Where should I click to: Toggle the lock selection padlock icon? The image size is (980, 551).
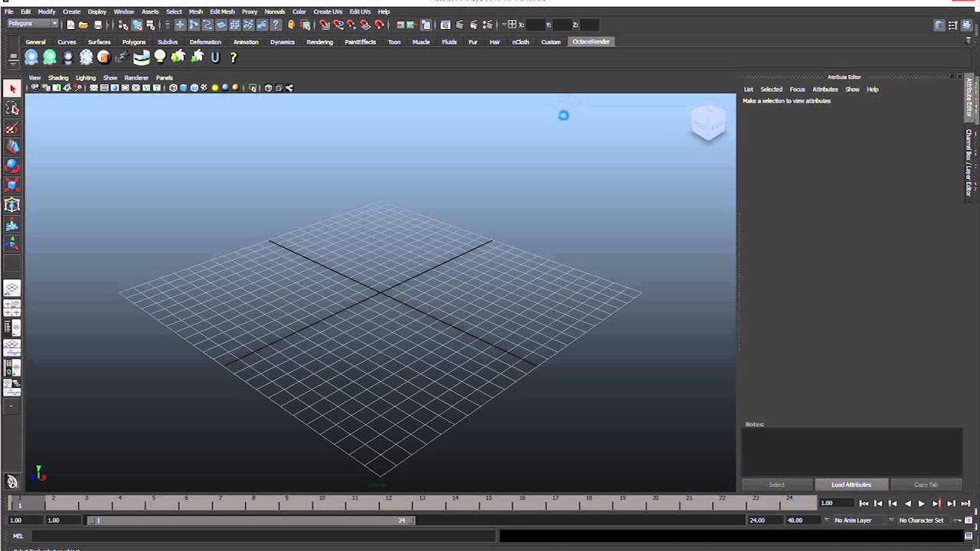click(x=291, y=24)
